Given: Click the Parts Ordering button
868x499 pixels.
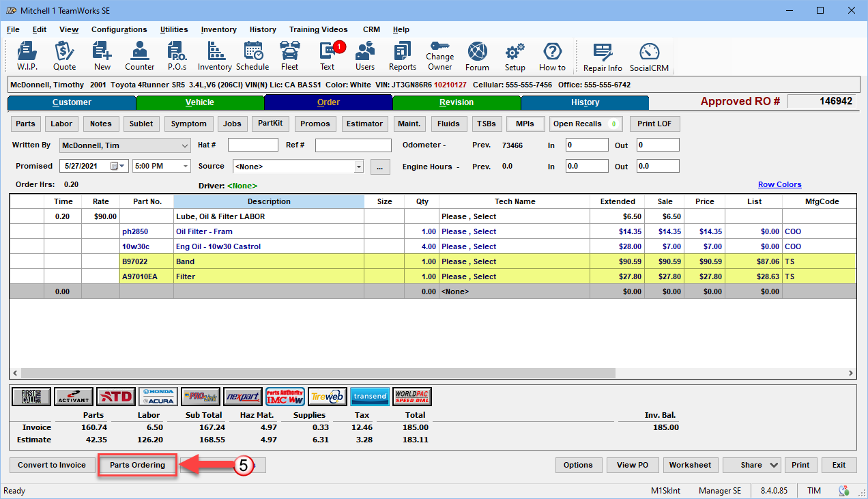Looking at the screenshot, I should pyautogui.click(x=138, y=465).
